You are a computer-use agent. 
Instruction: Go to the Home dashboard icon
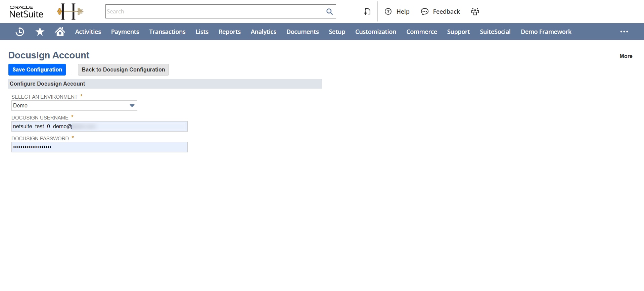[x=60, y=32]
